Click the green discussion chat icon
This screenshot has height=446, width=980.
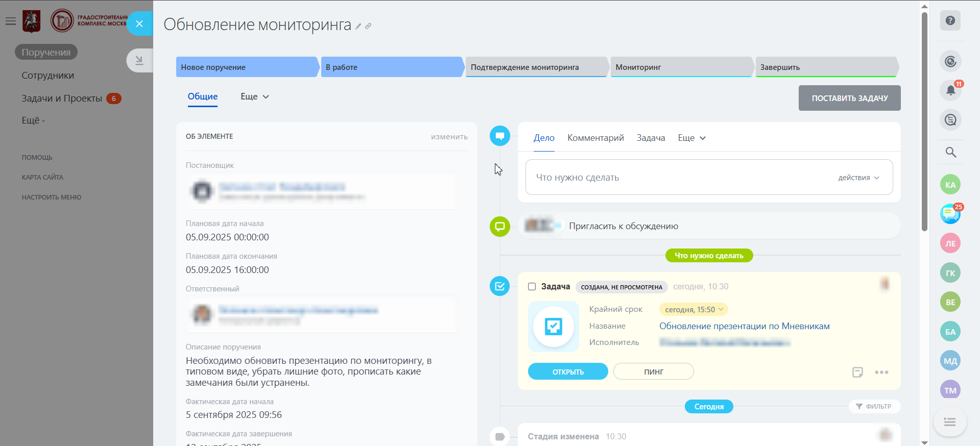click(x=500, y=226)
